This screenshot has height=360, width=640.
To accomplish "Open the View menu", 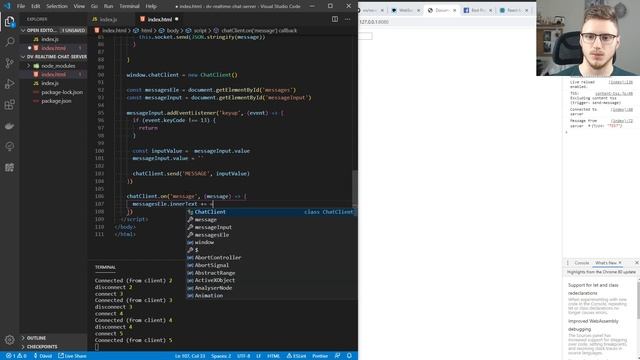I will tap(79, 6).
